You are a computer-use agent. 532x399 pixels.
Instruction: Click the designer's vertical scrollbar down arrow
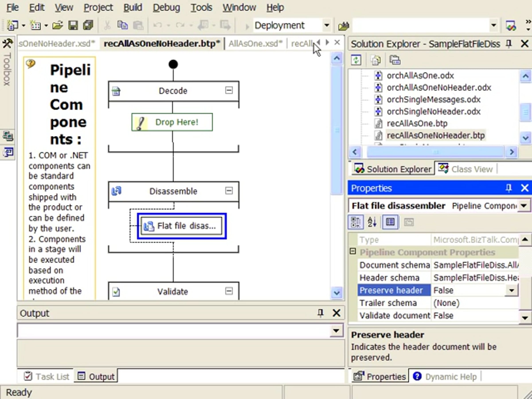coord(337,293)
